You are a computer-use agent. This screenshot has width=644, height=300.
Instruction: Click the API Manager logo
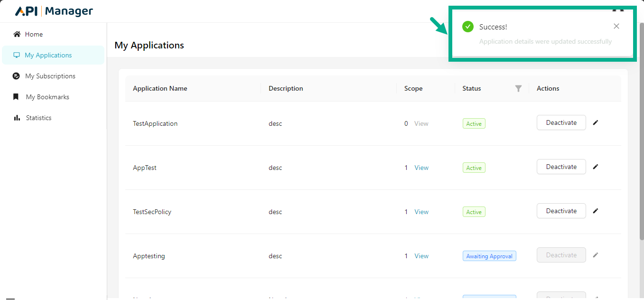tap(54, 11)
